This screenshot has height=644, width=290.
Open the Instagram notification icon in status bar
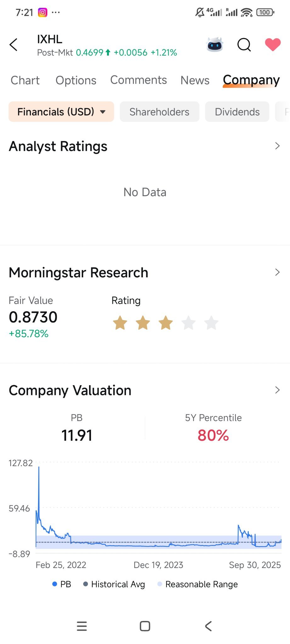[43, 13]
